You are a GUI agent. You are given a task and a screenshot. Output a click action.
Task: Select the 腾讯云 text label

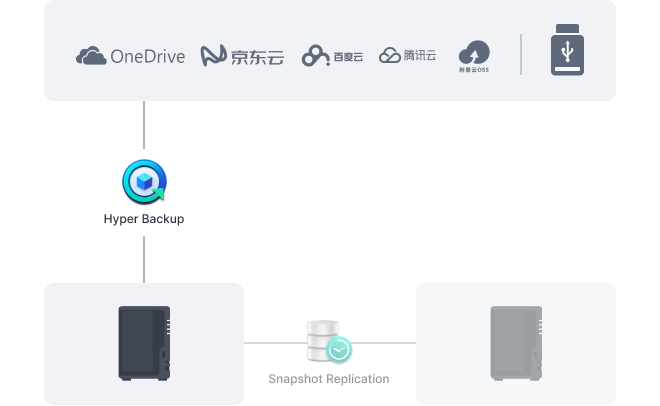pos(420,56)
